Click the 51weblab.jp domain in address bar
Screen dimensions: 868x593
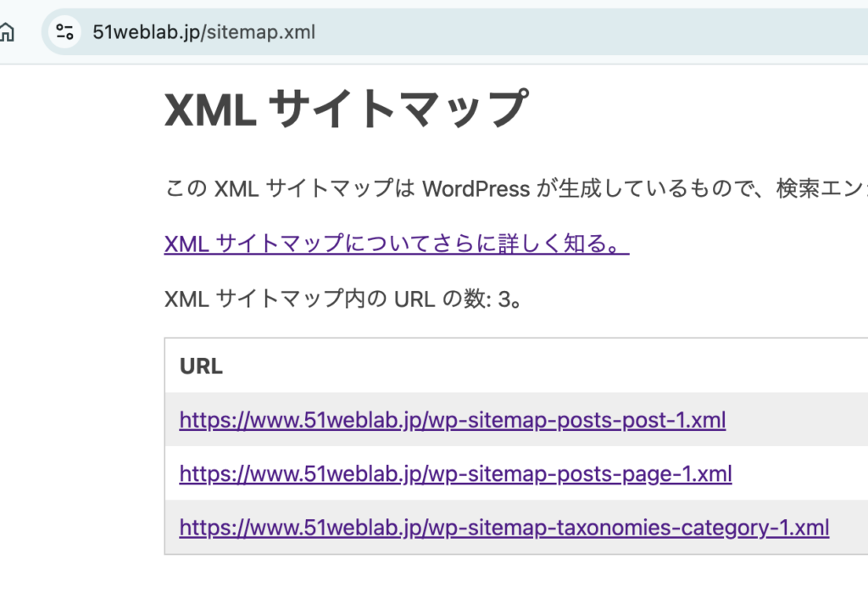pyautogui.click(x=145, y=33)
